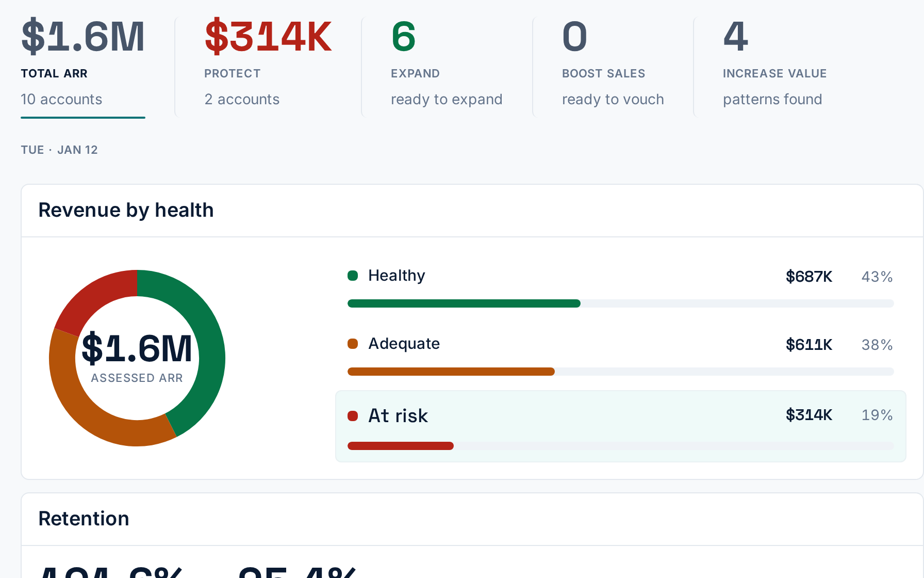Click the $1.6M Assessed ARR center label
Screen dimensions: 924x578
[x=137, y=357]
